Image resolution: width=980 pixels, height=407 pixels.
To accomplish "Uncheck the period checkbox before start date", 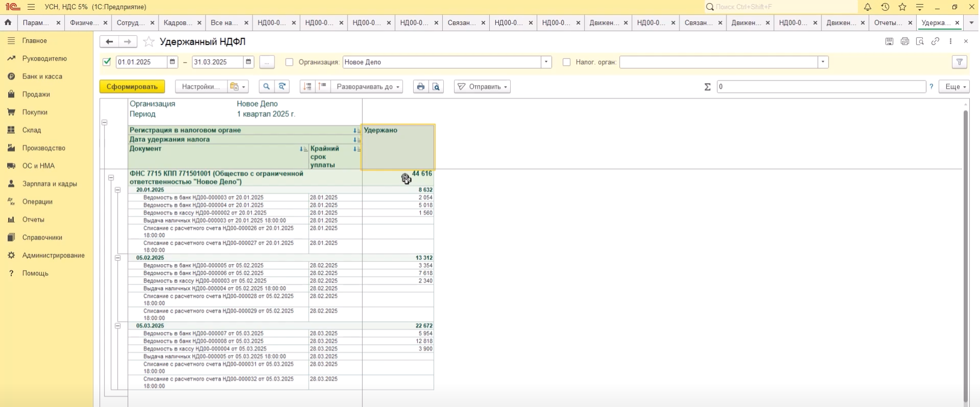I will pyautogui.click(x=107, y=62).
